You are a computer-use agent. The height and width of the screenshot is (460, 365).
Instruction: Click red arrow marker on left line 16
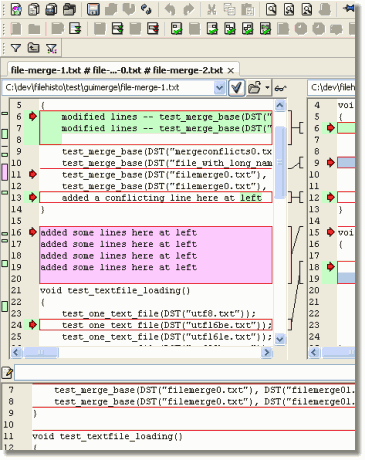32,232
